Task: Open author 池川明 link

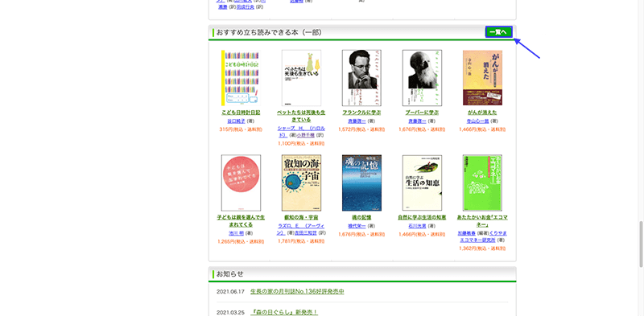Action: point(237,233)
